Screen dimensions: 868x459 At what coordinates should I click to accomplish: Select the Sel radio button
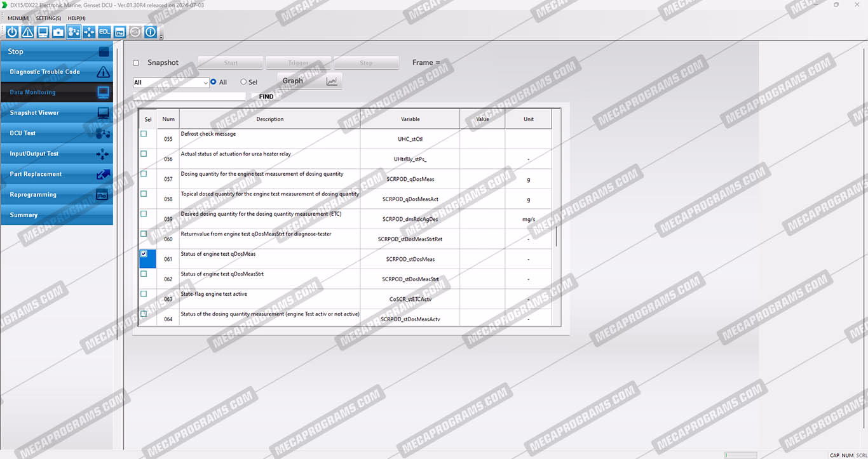(243, 82)
